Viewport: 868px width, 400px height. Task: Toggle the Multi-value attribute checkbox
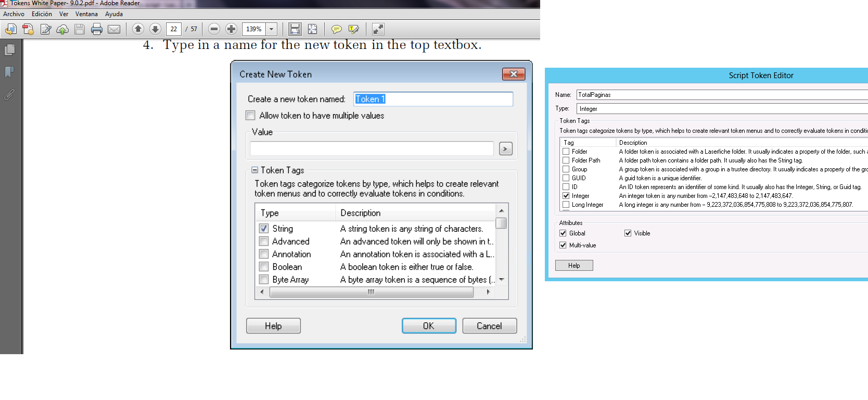[563, 245]
